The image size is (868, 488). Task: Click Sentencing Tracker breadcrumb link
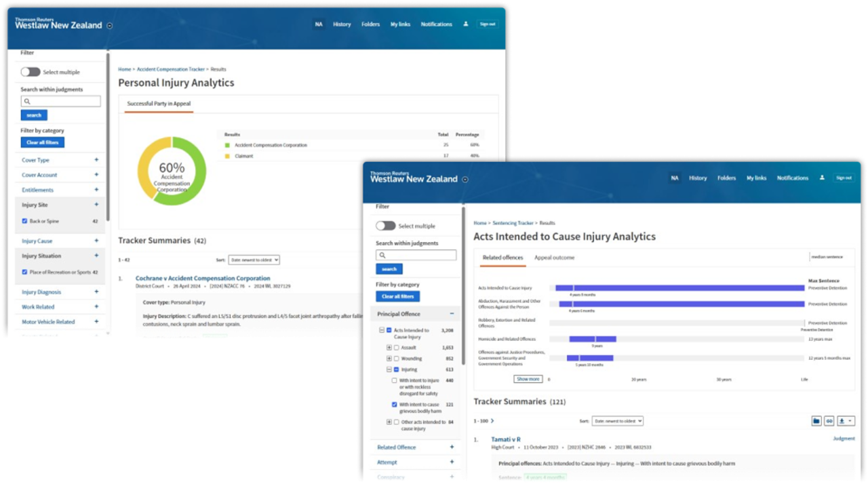click(513, 223)
